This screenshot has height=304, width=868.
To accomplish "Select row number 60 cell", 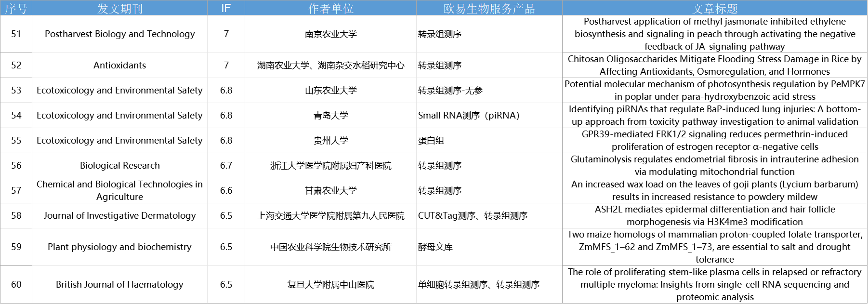I will pyautogui.click(x=16, y=285).
